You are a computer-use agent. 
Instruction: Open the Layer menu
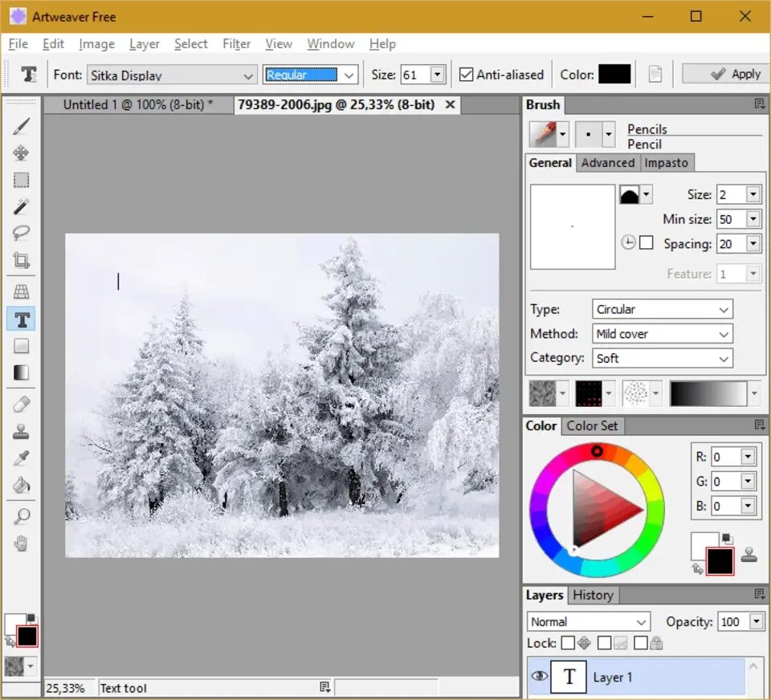[145, 43]
